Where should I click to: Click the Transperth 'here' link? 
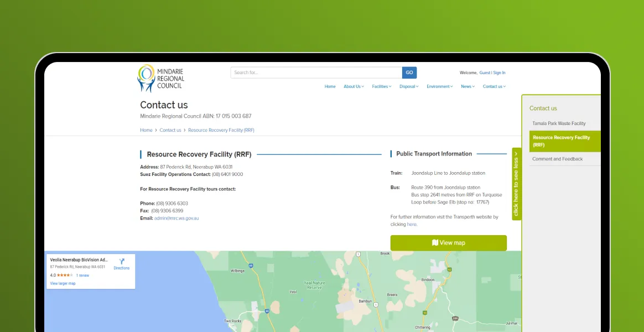[x=412, y=224]
